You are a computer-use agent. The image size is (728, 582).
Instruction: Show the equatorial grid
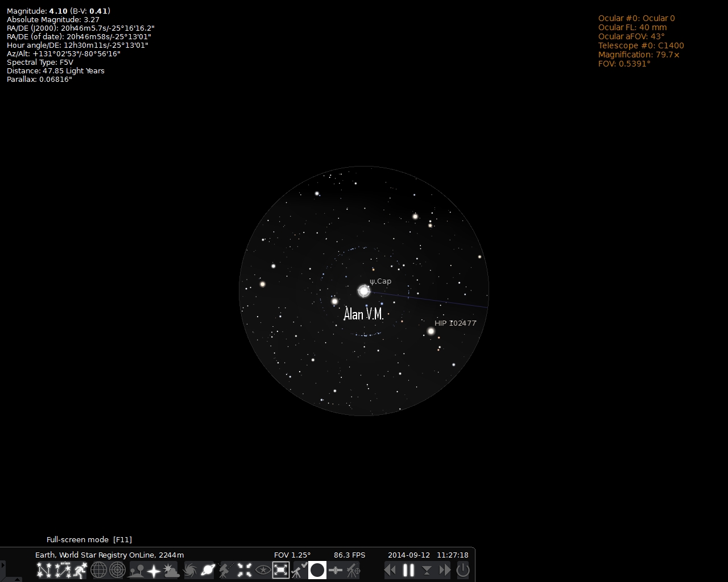99,569
